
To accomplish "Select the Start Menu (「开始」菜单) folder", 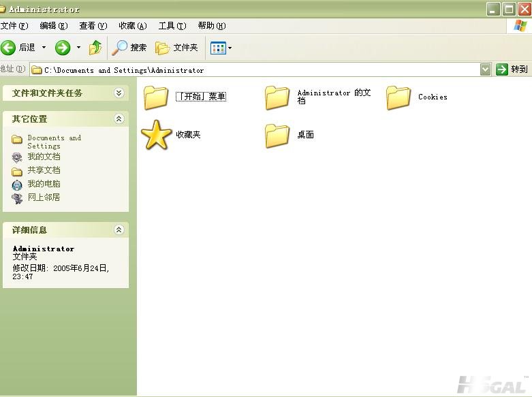I will pyautogui.click(x=157, y=97).
